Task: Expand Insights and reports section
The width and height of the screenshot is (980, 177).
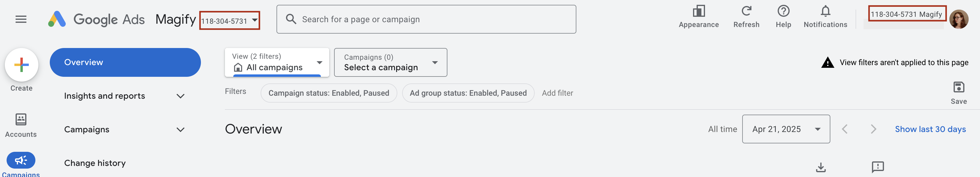Action: [x=124, y=96]
